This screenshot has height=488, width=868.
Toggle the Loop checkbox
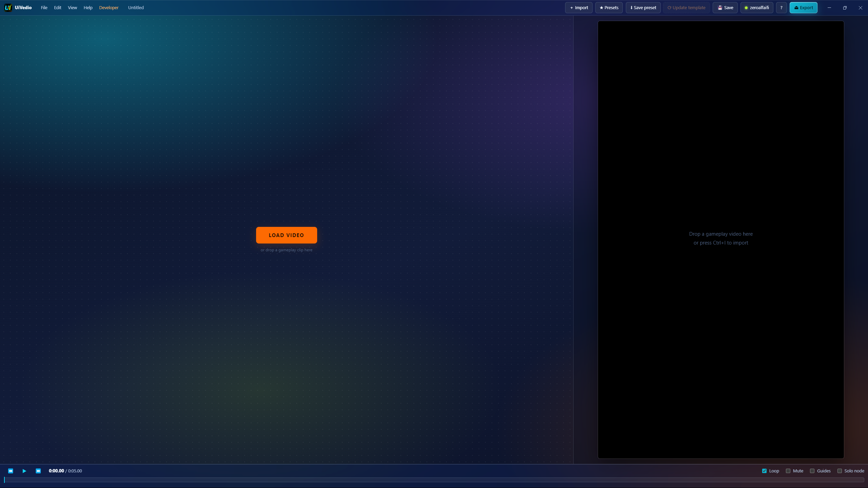[764, 471]
